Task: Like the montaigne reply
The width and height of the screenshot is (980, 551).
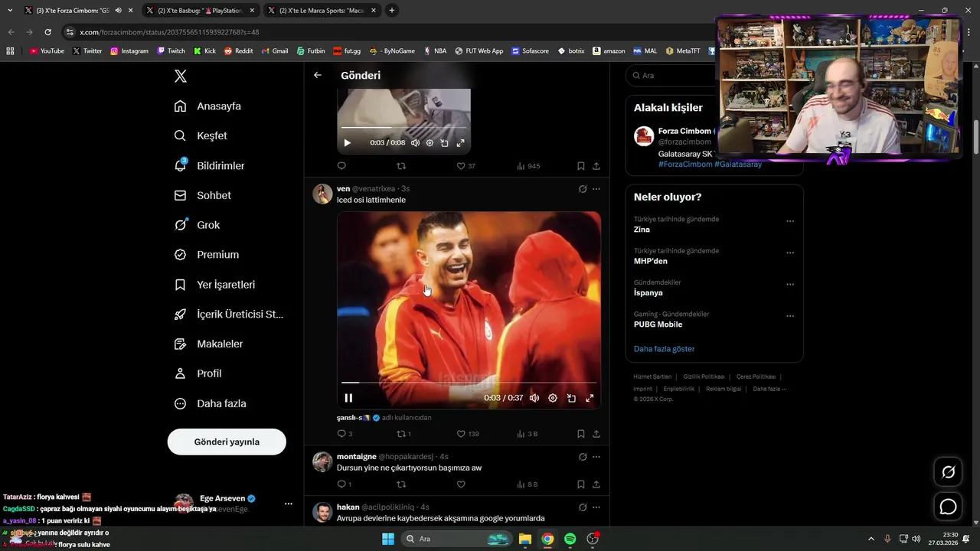Action: coord(461,484)
